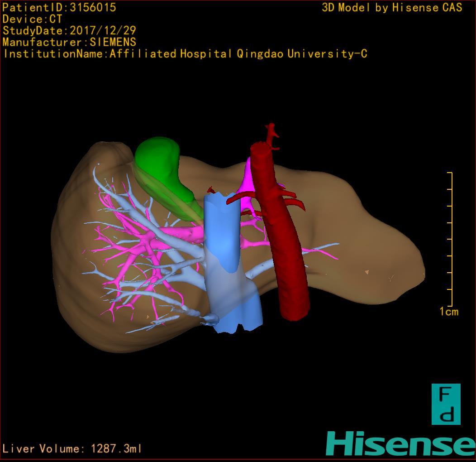The image size is (476, 462).
Task: Click the InstitutionName text line
Action: coord(185,54)
